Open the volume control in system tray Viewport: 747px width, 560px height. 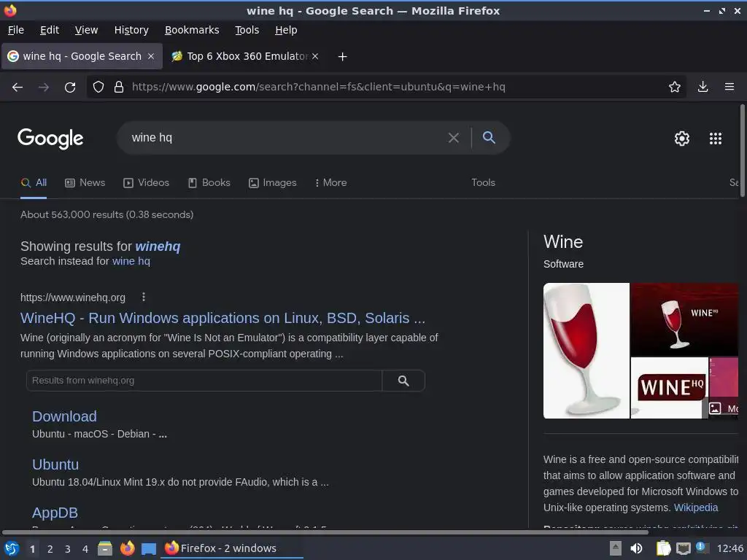click(x=636, y=548)
